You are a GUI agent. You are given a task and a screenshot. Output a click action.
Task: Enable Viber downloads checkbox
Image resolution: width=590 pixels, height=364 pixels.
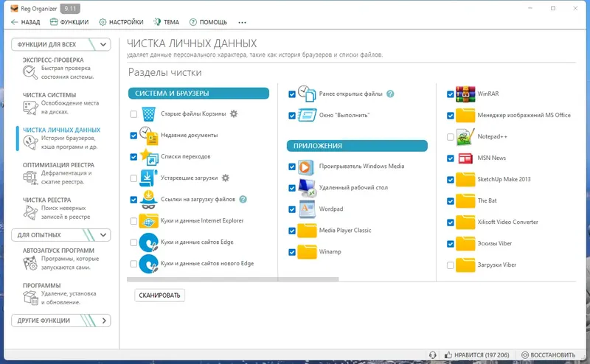[x=451, y=265]
